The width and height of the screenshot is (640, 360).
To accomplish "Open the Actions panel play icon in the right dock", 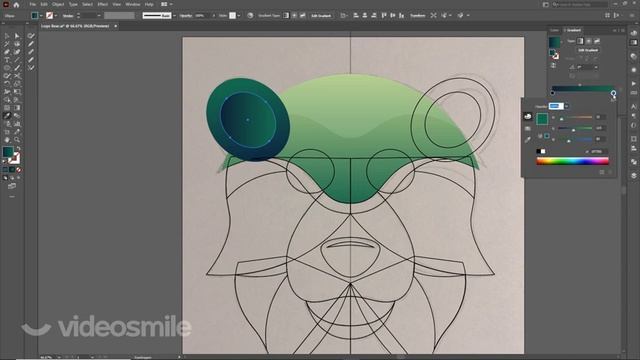I will pos(633,84).
